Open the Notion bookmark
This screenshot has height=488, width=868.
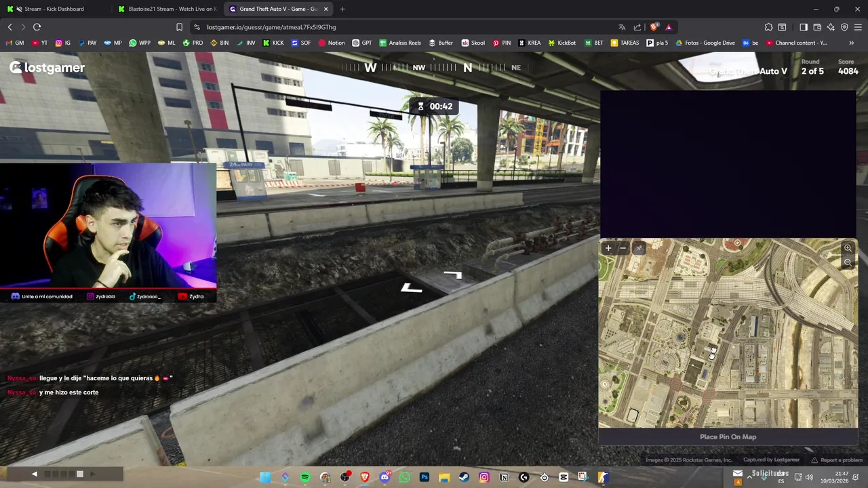point(331,43)
